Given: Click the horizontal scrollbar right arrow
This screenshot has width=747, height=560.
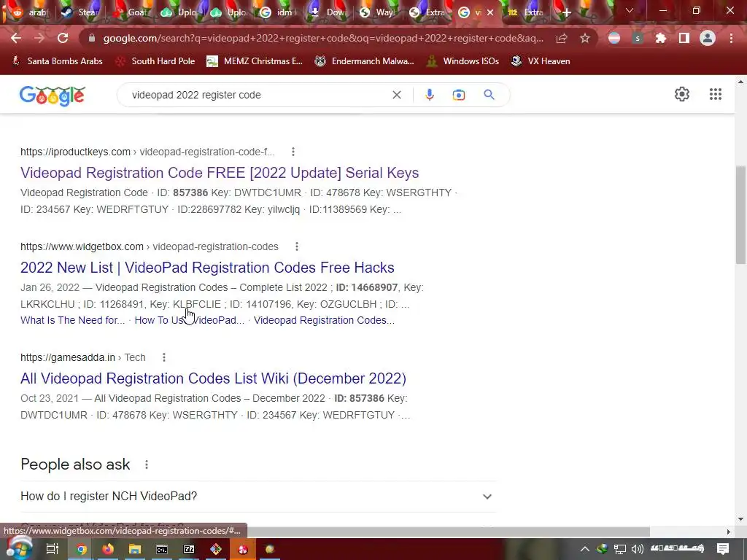Looking at the screenshot, I should coord(729,532).
